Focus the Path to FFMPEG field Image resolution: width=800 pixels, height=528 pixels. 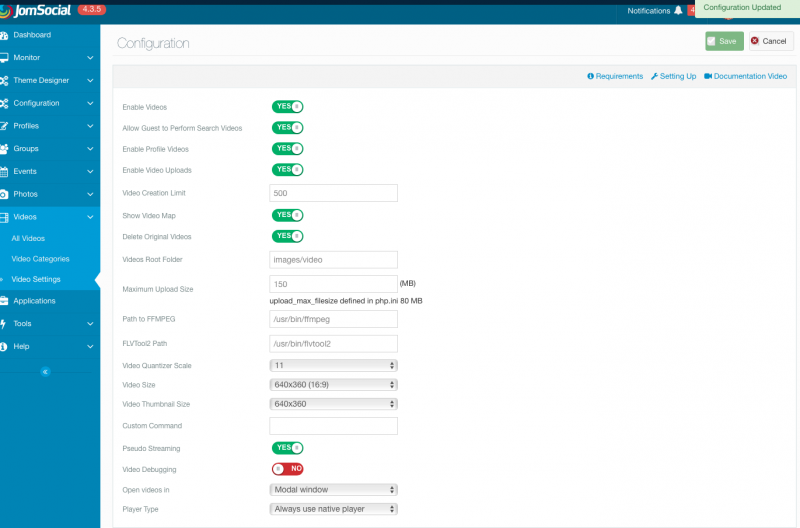point(333,319)
